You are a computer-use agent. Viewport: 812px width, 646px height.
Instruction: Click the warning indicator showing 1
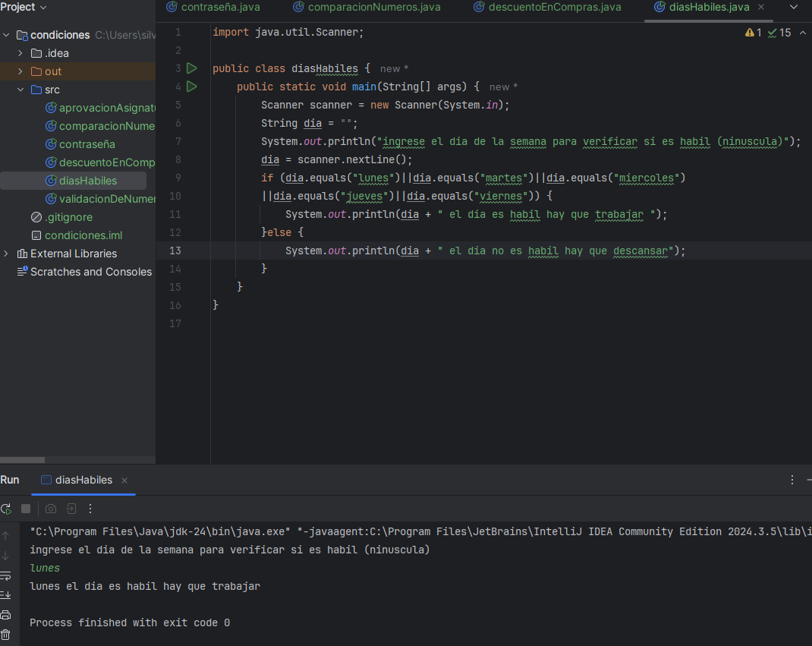click(753, 33)
